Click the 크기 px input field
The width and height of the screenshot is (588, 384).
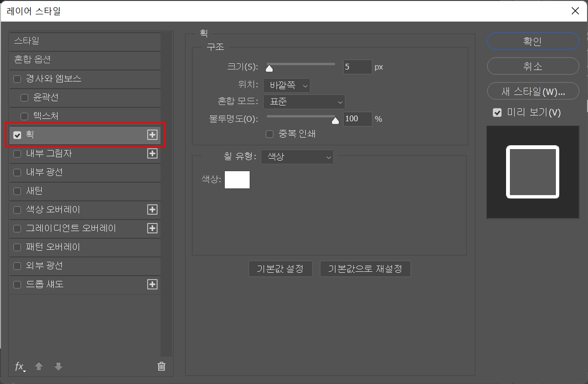[x=357, y=67]
